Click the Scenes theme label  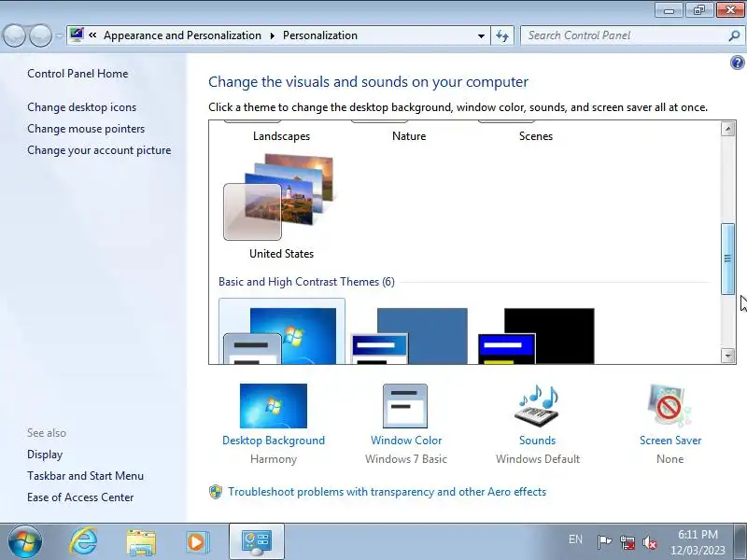tap(536, 136)
